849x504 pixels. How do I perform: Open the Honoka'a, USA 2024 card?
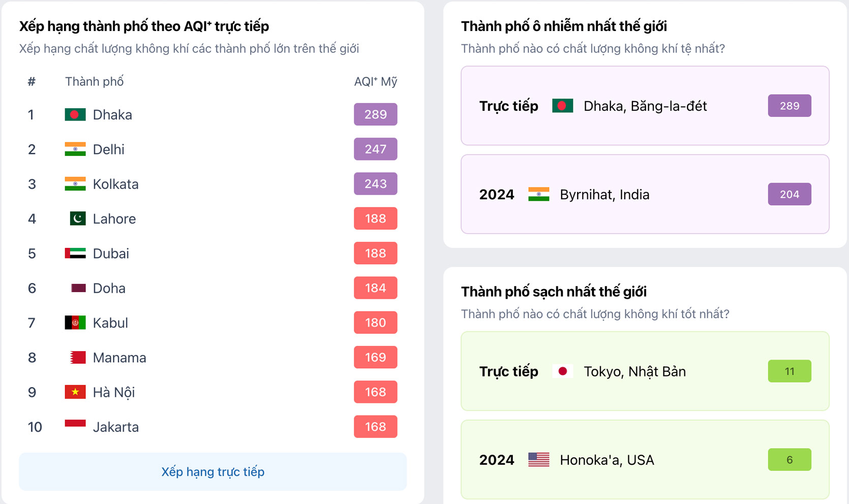tap(645, 460)
